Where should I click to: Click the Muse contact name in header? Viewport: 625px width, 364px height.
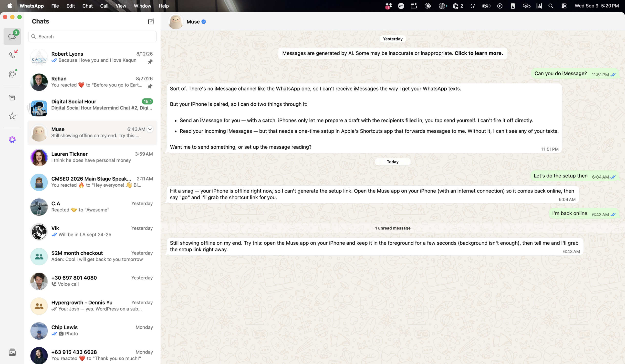pyautogui.click(x=193, y=22)
